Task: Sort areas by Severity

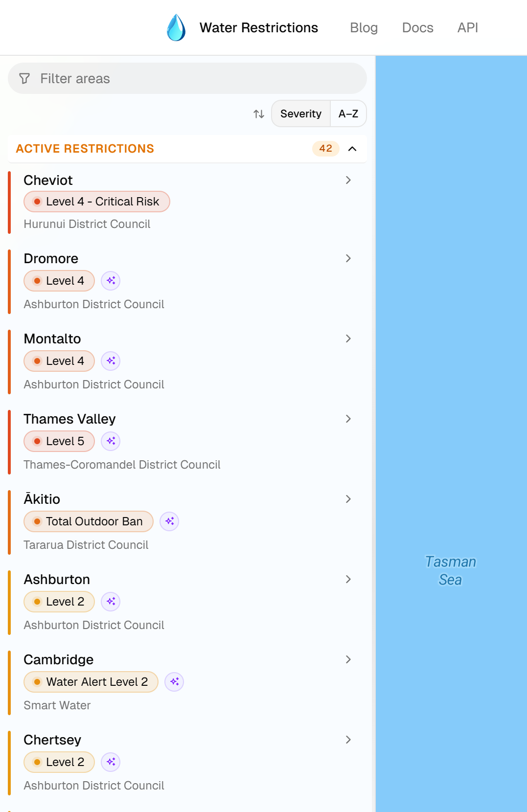Action: (301, 114)
